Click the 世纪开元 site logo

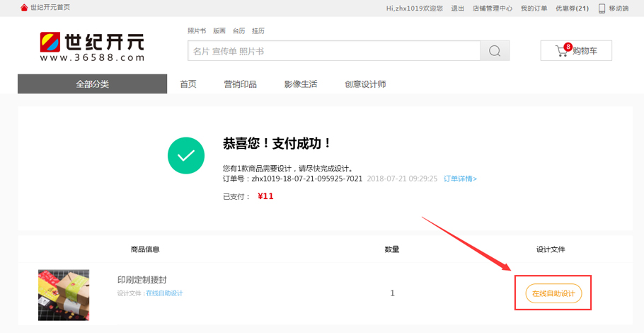click(x=92, y=47)
